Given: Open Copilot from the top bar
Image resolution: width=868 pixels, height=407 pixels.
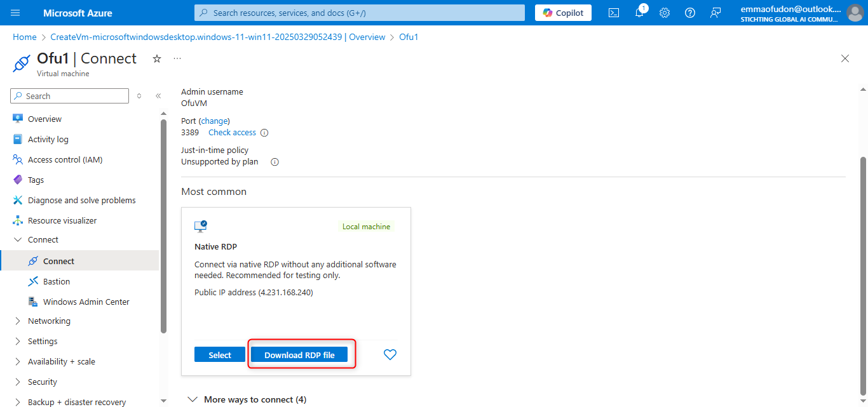Looking at the screenshot, I should point(564,13).
